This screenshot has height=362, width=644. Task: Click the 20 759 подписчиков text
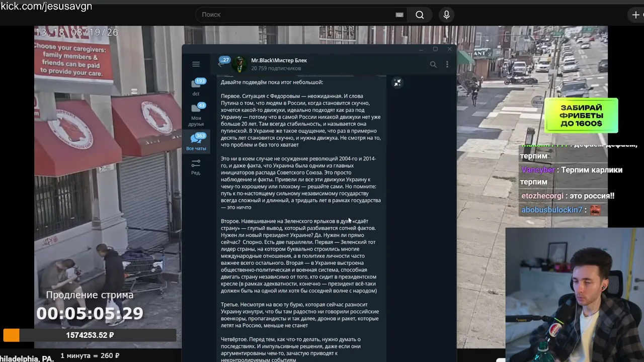276,68
